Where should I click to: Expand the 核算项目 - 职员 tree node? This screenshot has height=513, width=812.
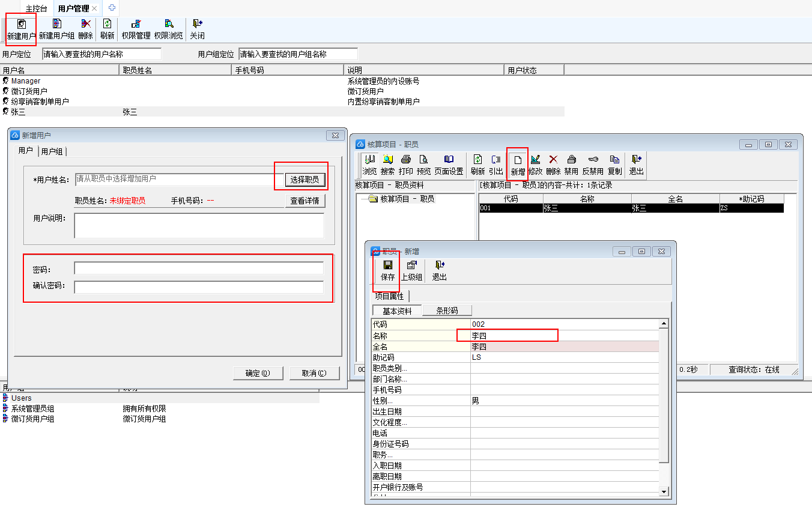tap(373, 199)
